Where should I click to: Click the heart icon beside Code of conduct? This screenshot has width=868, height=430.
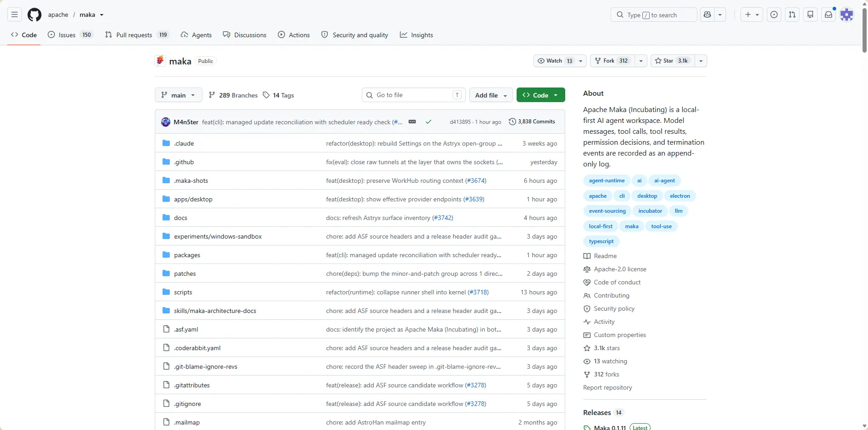587,282
